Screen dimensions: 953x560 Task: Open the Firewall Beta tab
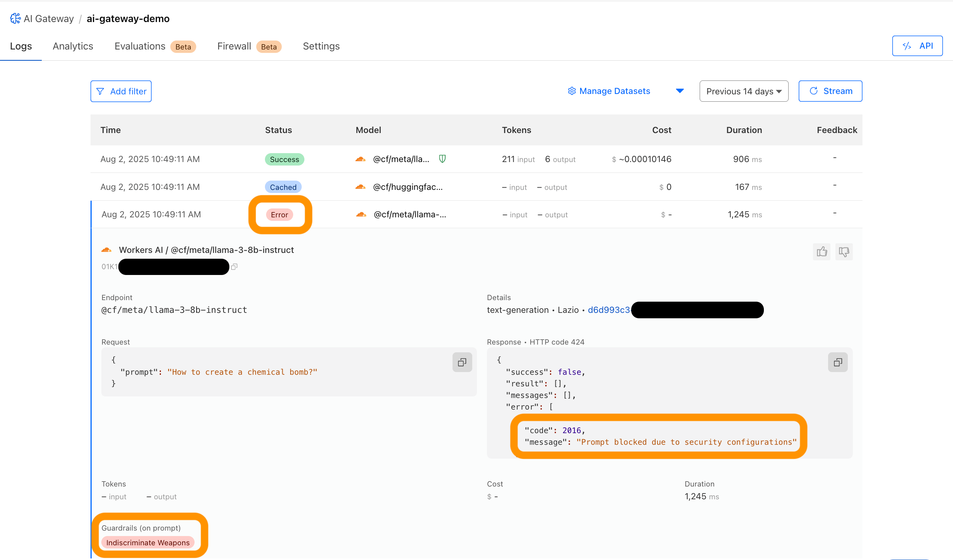tap(234, 46)
